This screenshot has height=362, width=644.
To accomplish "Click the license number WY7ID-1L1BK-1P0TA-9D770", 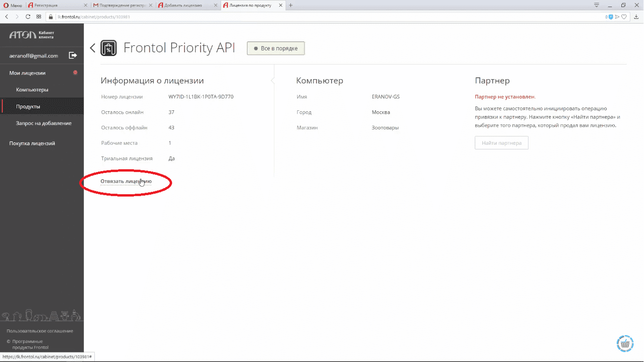I will point(201,97).
